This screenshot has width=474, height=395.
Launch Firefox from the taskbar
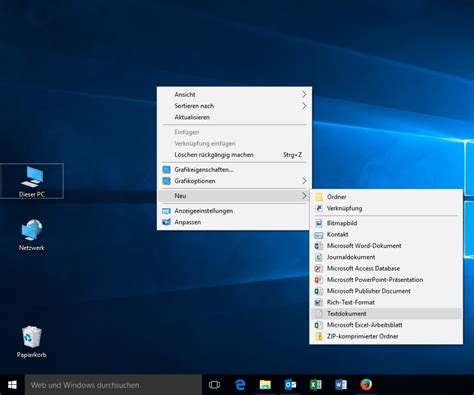point(366,385)
